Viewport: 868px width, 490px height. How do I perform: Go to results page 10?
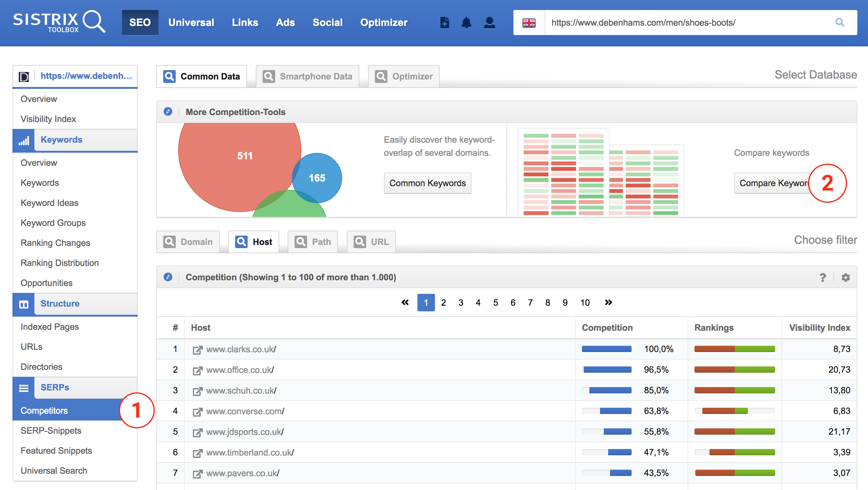pyautogui.click(x=585, y=303)
